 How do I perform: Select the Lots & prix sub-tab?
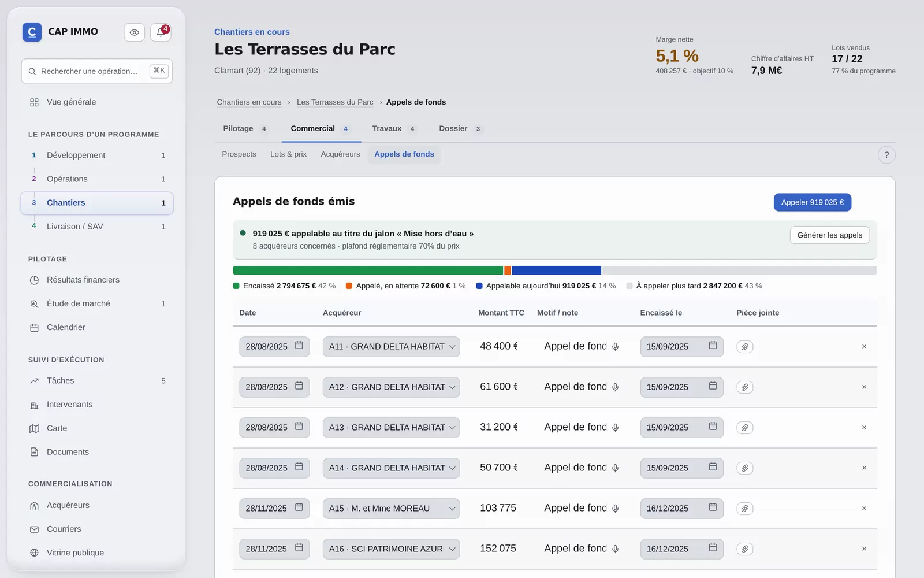[288, 154]
